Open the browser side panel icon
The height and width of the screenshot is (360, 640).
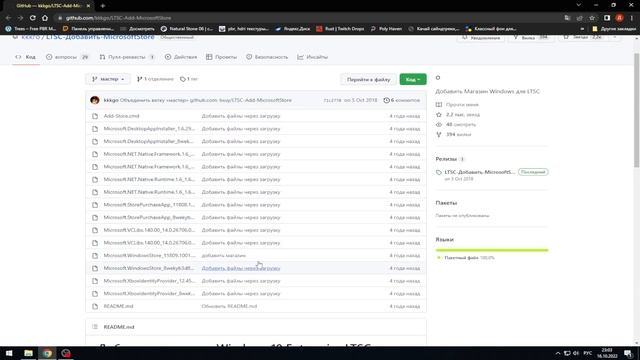pyautogui.click(x=607, y=18)
